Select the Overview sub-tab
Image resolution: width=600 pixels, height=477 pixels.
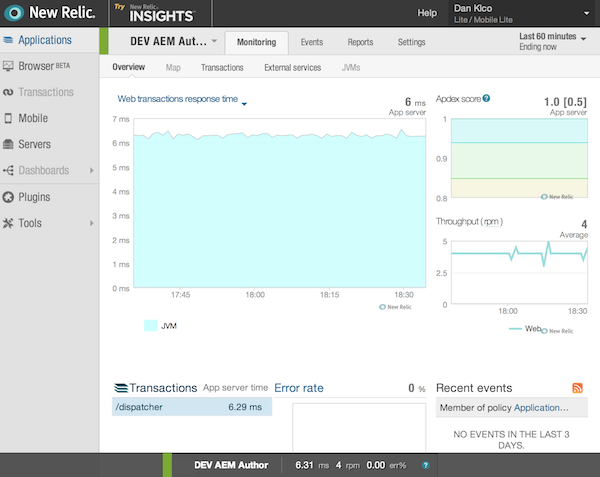[x=129, y=67]
